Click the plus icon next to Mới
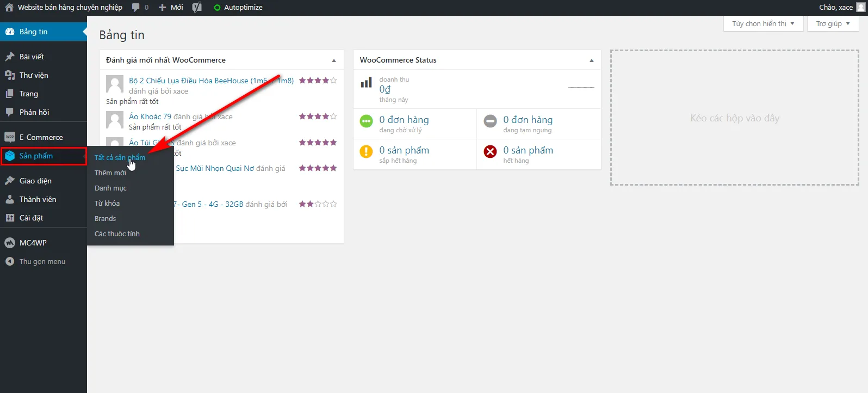Image resolution: width=868 pixels, height=393 pixels. click(162, 8)
